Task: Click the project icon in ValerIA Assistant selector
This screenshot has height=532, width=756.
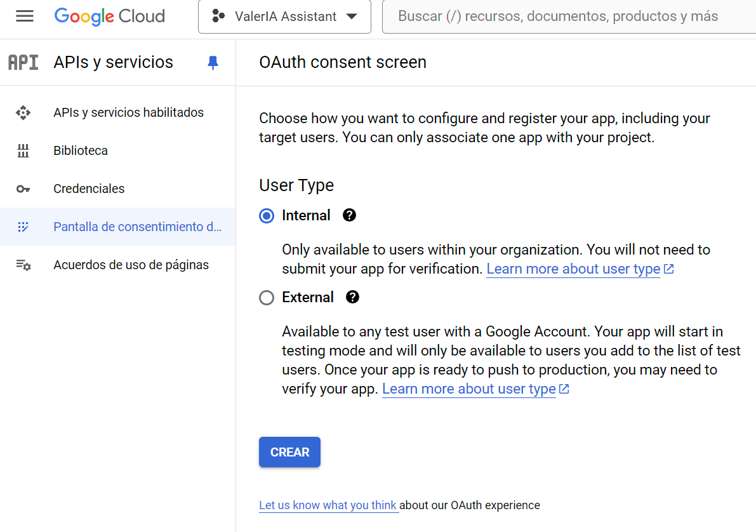Action: (218, 16)
